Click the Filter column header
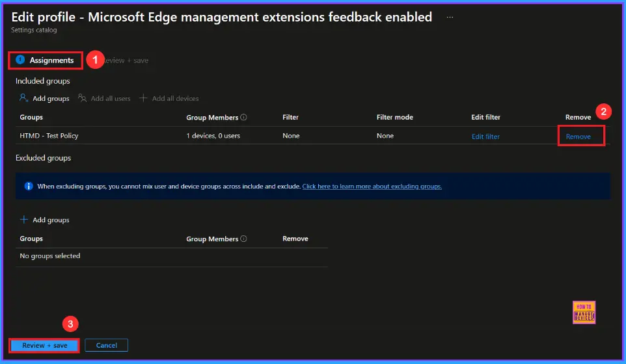626x364 pixels. (290, 117)
